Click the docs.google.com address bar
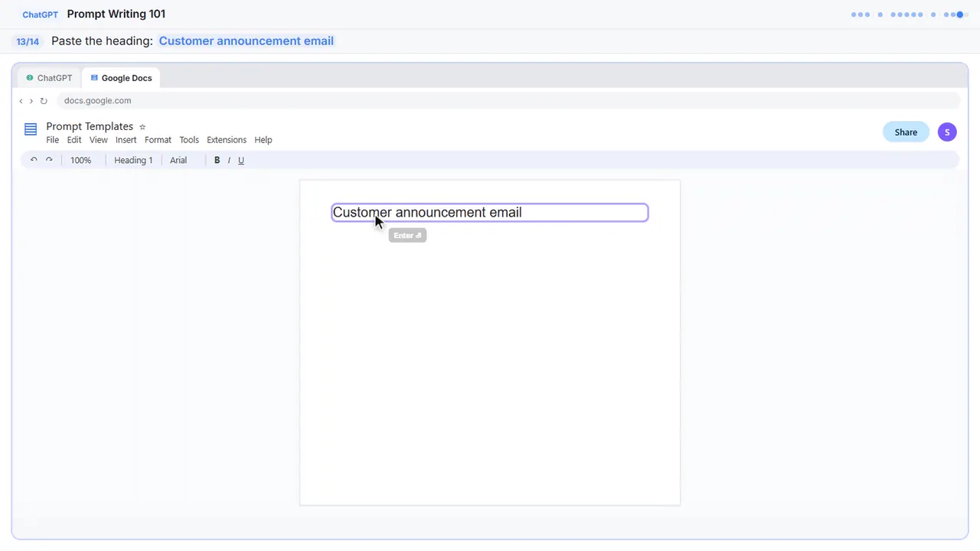The height and width of the screenshot is (551, 980). [x=508, y=101]
